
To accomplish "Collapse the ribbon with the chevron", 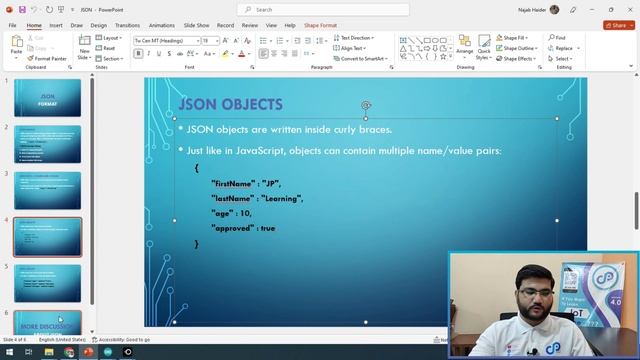I will click(x=631, y=66).
